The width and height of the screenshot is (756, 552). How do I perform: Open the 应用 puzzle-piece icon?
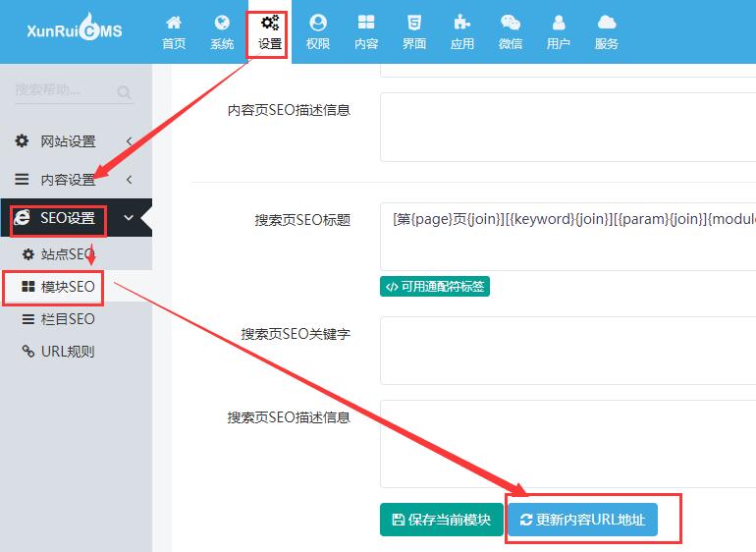click(x=461, y=23)
